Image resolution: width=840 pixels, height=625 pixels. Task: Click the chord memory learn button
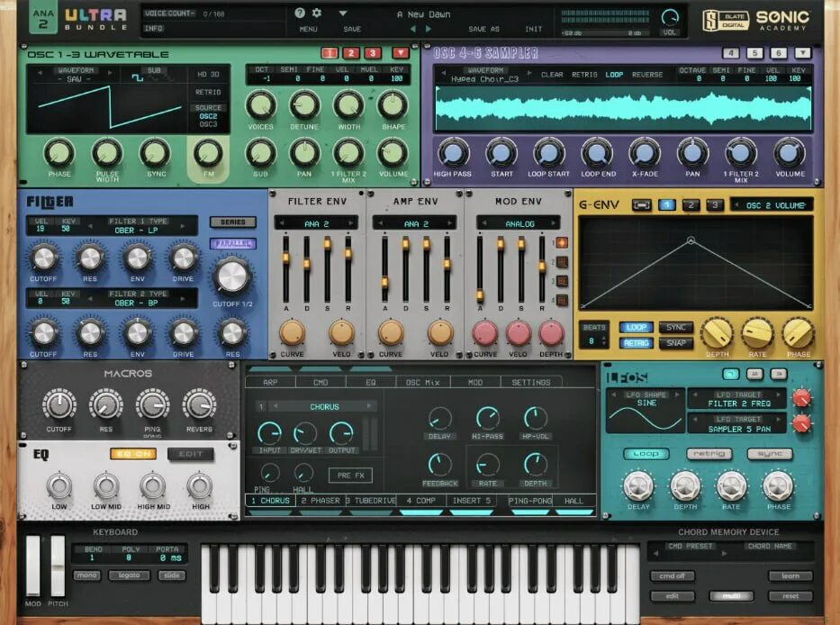pos(790,575)
